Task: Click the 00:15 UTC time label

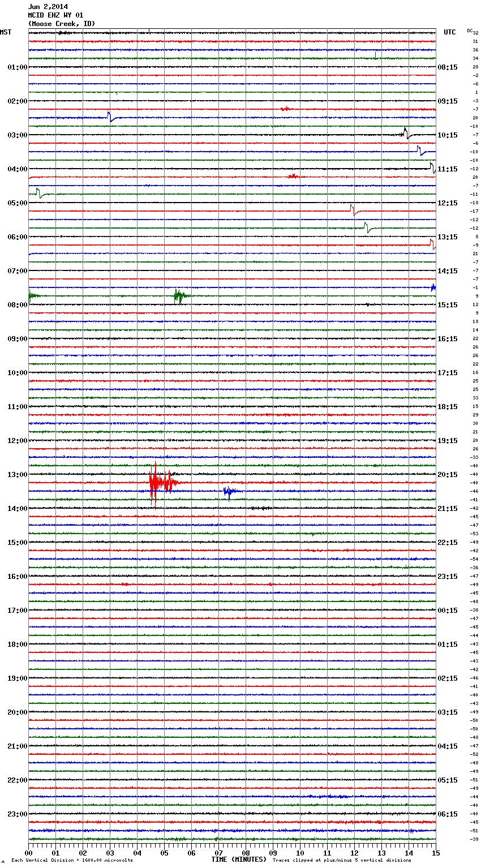Action: coord(447,610)
